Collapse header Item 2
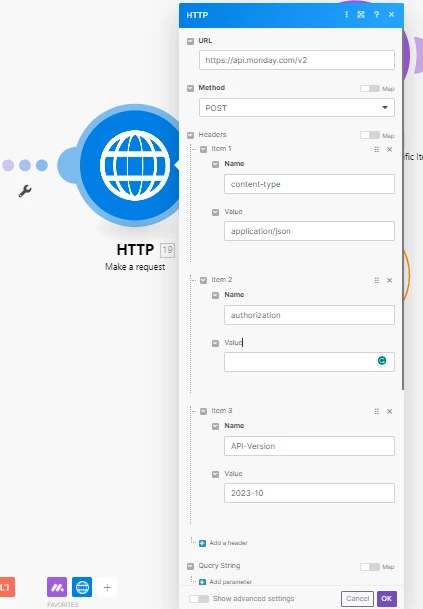Screen dimensions: 423x609 (x=203, y=280)
